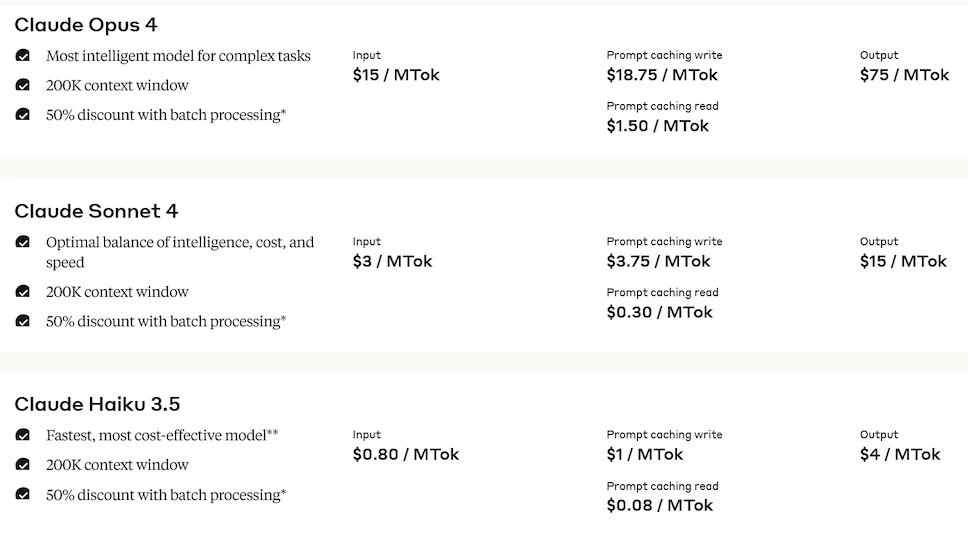Click the checkmark beside Optimal balance of intelligence
968x535 pixels.
pyautogui.click(x=23, y=242)
